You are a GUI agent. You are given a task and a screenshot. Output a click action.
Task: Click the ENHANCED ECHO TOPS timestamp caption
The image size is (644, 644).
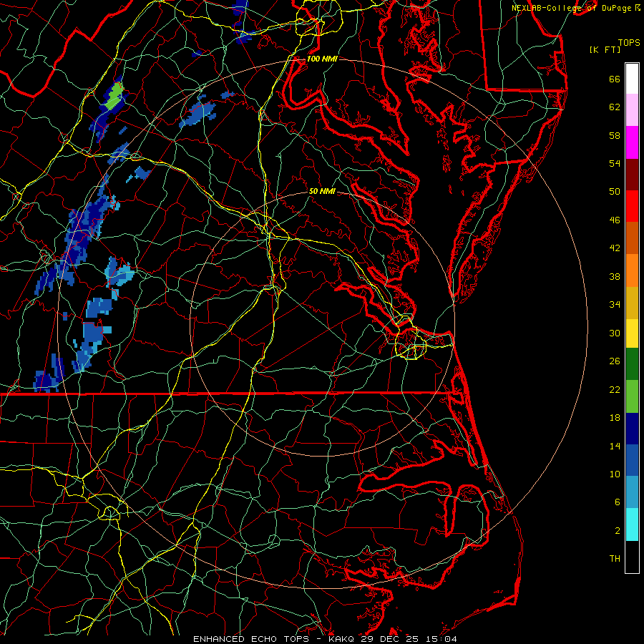[x=325, y=639]
